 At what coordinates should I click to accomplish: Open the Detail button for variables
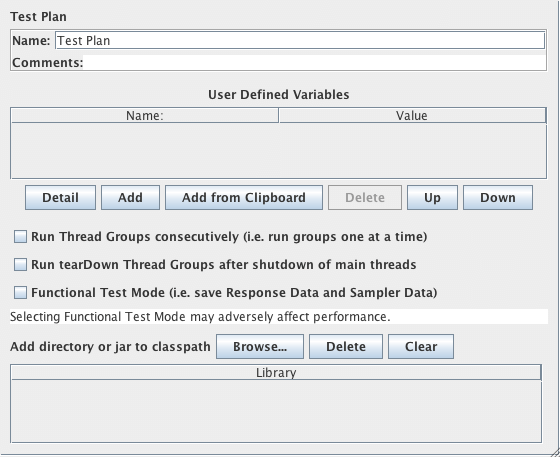pyautogui.click(x=60, y=197)
